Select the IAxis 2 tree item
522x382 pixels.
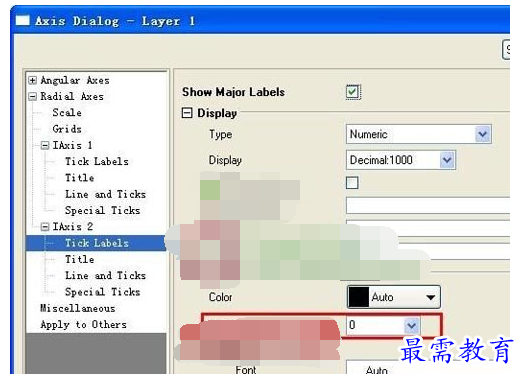pyautogui.click(x=72, y=227)
